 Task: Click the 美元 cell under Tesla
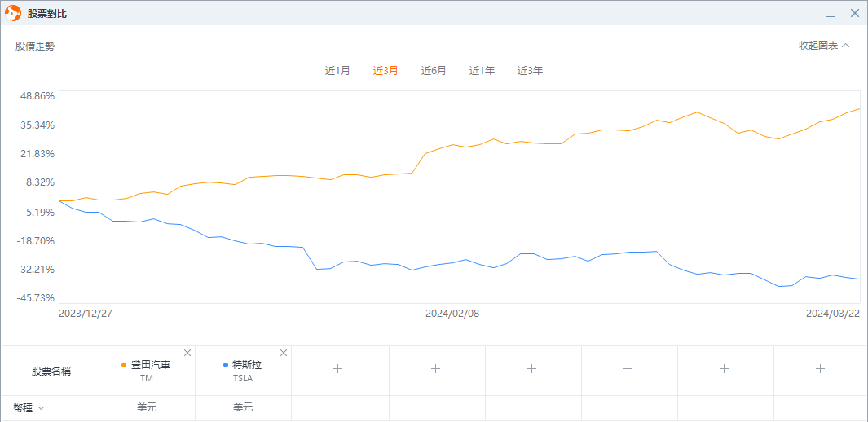pyautogui.click(x=244, y=408)
